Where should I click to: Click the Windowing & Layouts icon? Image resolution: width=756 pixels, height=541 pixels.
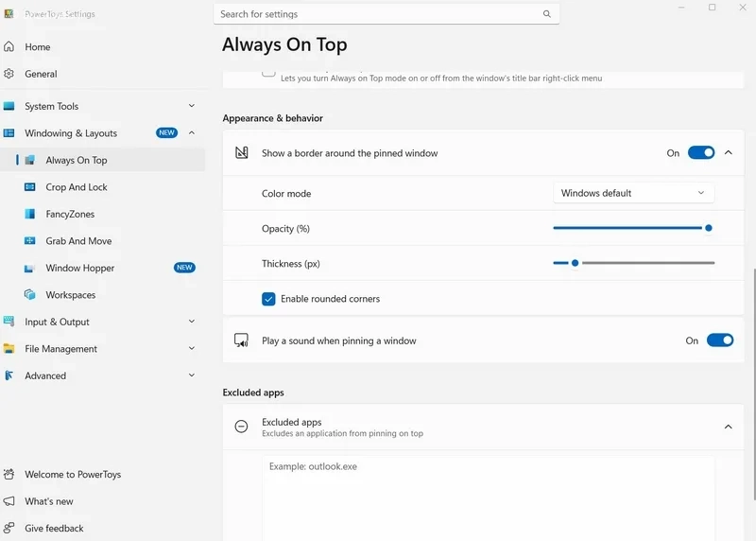click(x=9, y=132)
